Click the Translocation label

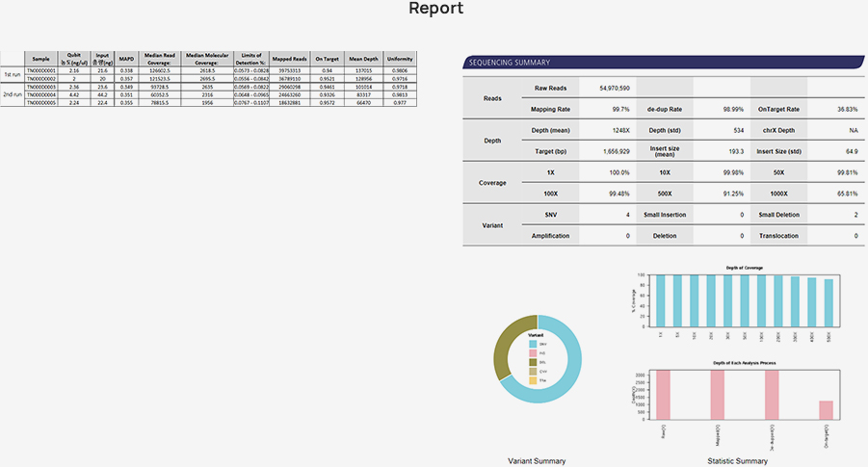pos(778,236)
